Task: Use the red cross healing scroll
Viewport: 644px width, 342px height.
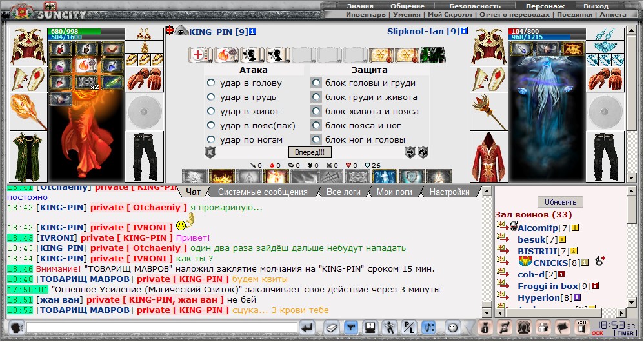Action: [201, 55]
